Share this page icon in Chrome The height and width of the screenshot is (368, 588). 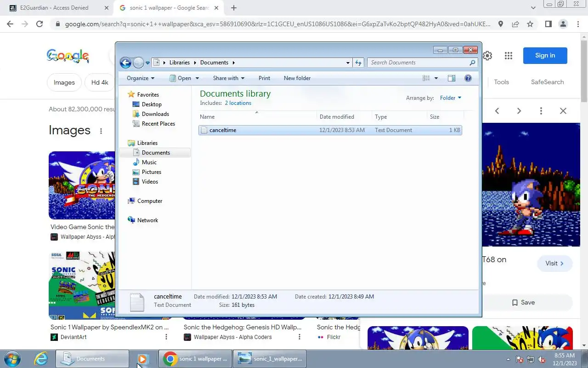515,24
